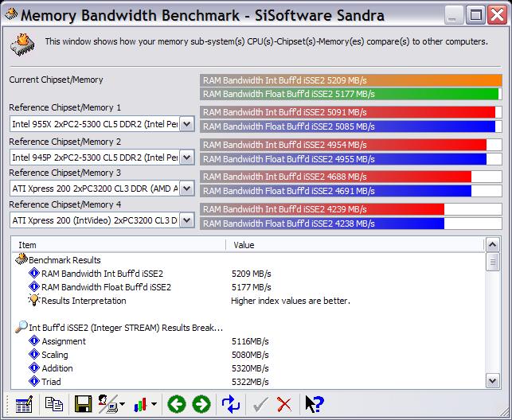
Task: Expand Reference Chipset/Memory 3 dropdown arrow
Action: [187, 189]
